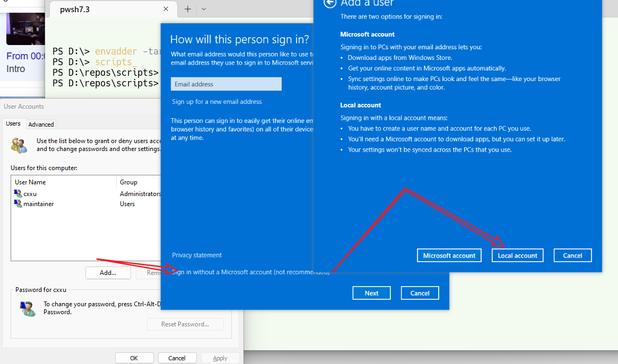Image resolution: width=618 pixels, height=364 pixels.
Task: Open a new terminal tab with plus icon
Action: 188,9
